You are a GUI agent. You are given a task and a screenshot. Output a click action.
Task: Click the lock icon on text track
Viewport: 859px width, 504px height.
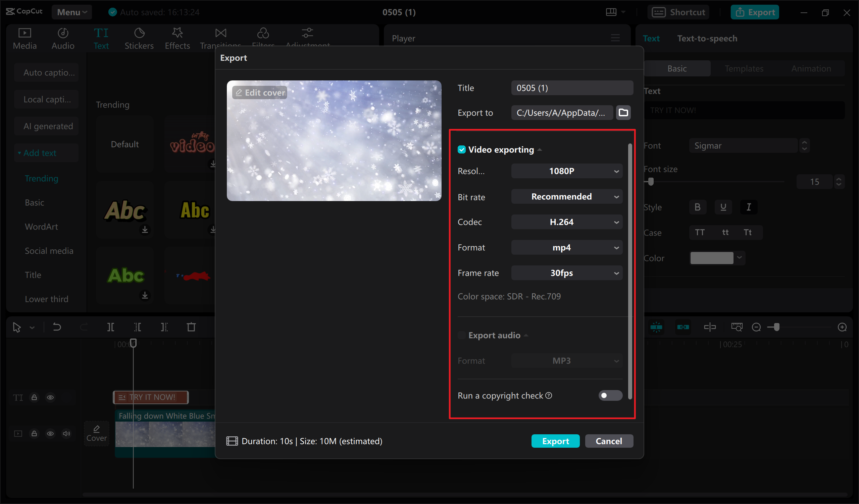click(34, 397)
